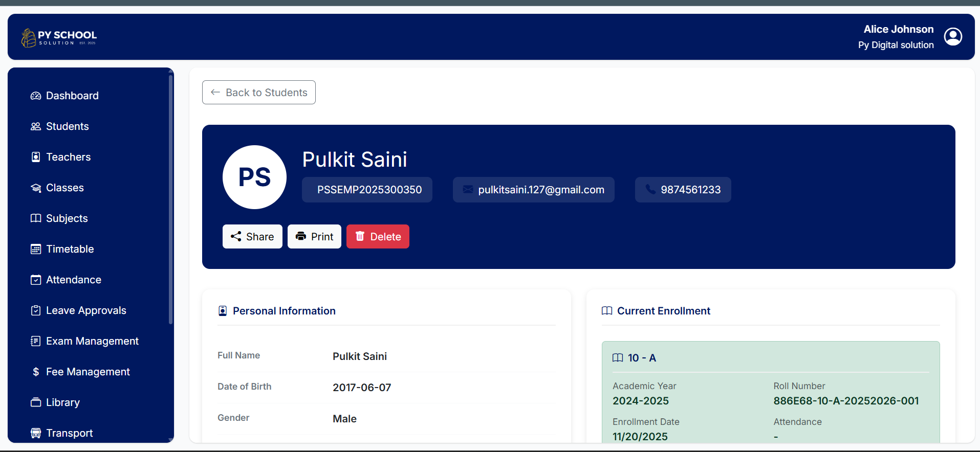Click the Exam Management list icon
980x452 pixels.
point(36,341)
